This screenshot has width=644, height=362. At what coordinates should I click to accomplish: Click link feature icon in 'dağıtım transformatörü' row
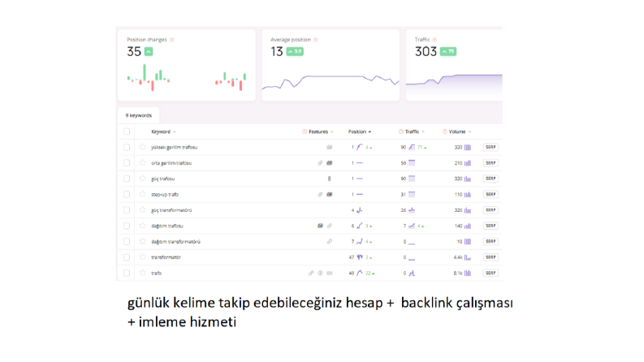[330, 241]
